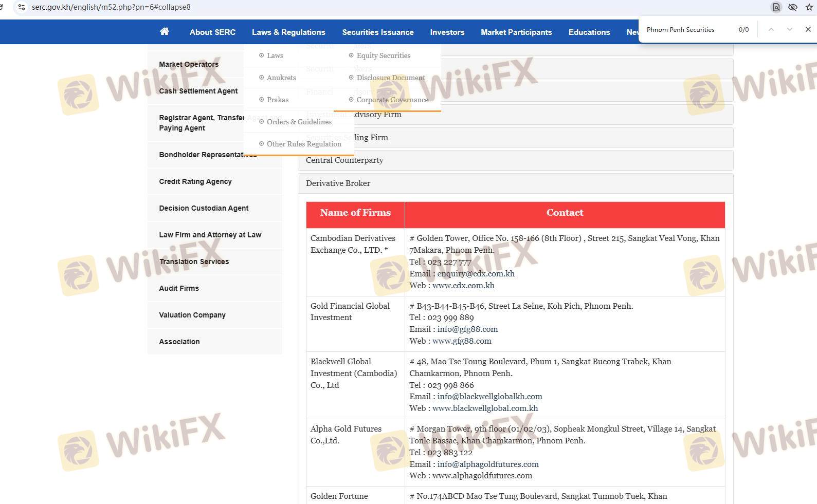Click the bookmark star icon
The width and height of the screenshot is (817, 504).
point(809,7)
